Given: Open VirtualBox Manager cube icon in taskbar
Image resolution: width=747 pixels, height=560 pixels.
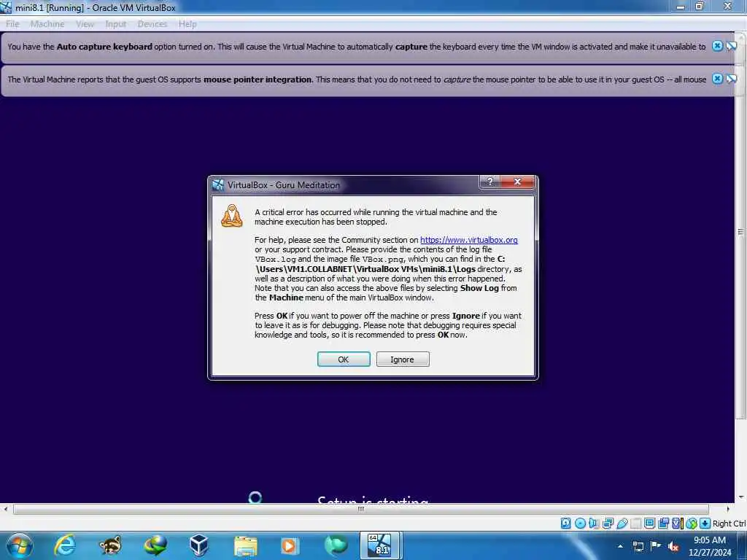Looking at the screenshot, I should (x=199, y=545).
